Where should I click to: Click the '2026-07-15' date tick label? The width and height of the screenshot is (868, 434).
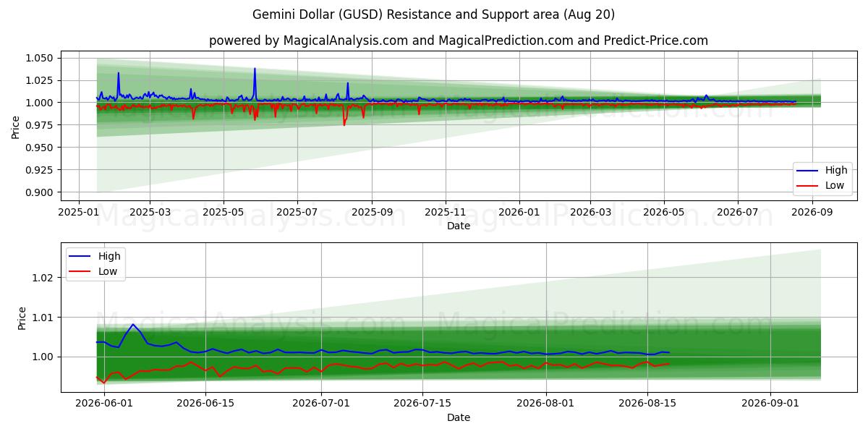coord(422,404)
